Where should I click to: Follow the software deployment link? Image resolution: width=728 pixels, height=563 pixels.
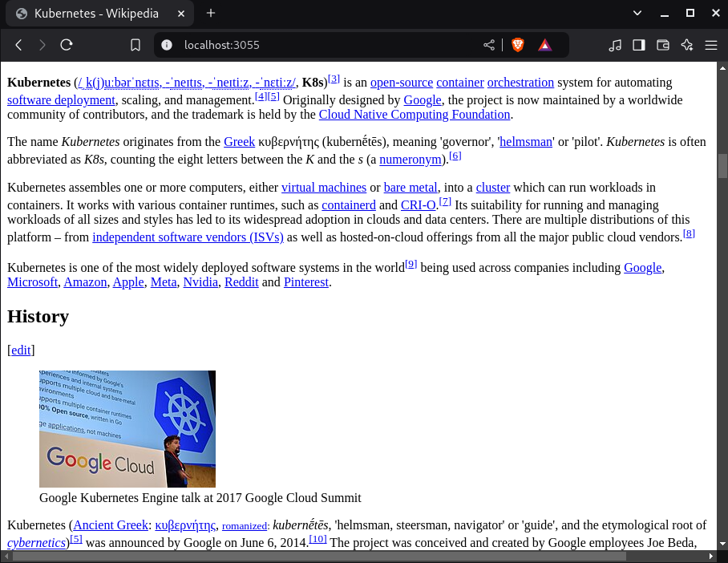(61, 100)
